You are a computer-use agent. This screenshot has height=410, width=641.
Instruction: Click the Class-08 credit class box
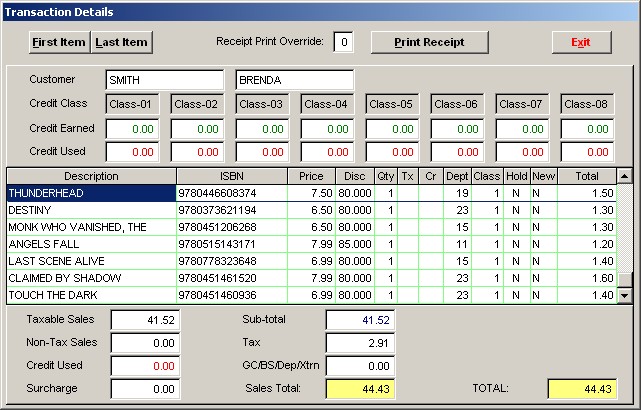click(587, 104)
